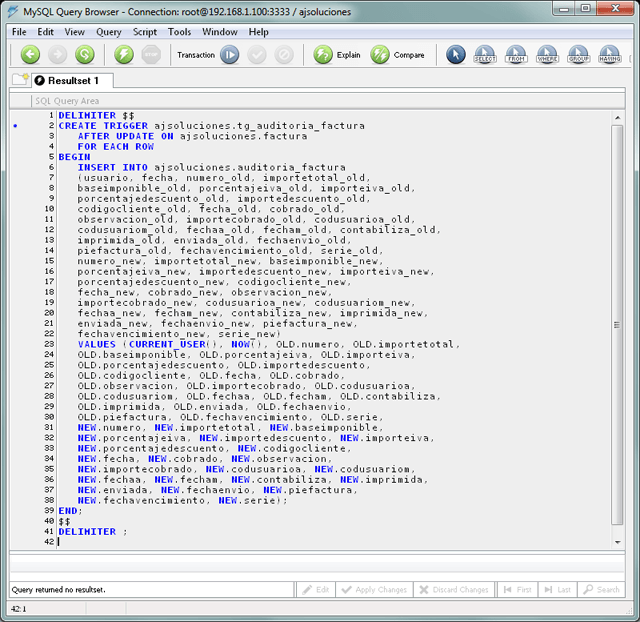This screenshot has width=640, height=622.
Task: Click the greyed Go Forward arrow
Action: pos(58,55)
